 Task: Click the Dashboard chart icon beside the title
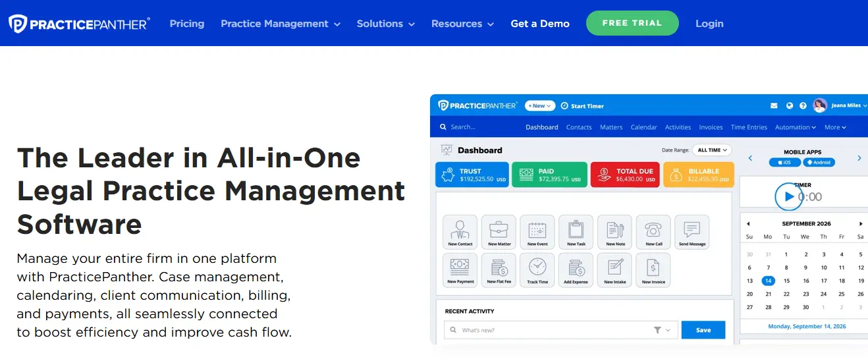pos(447,150)
